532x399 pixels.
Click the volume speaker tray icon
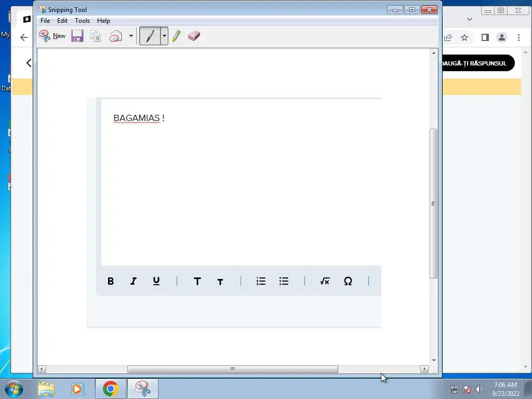pos(479,389)
